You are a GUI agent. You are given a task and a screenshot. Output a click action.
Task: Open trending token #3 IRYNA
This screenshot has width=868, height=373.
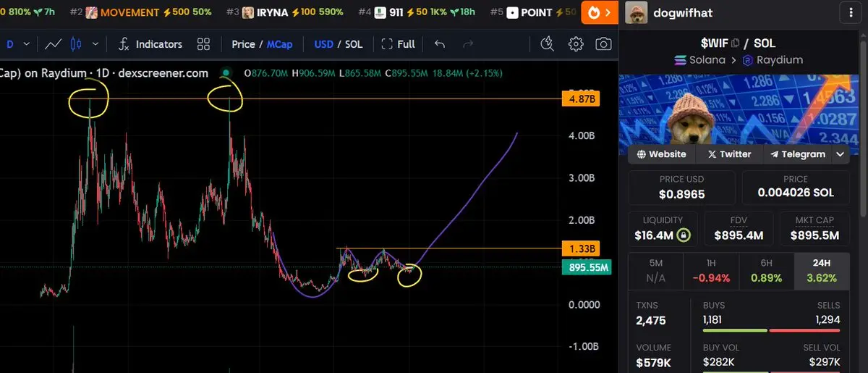pos(286,12)
